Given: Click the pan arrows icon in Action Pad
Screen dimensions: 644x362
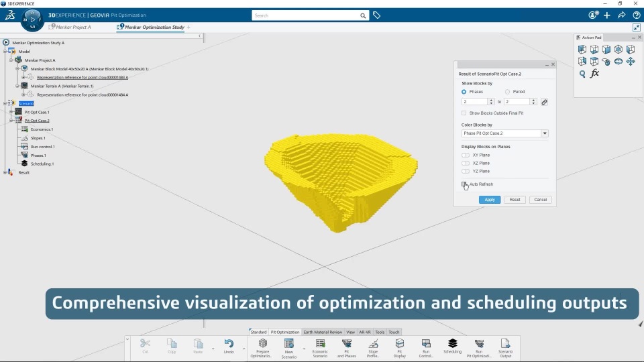Looking at the screenshot, I should (x=631, y=62).
